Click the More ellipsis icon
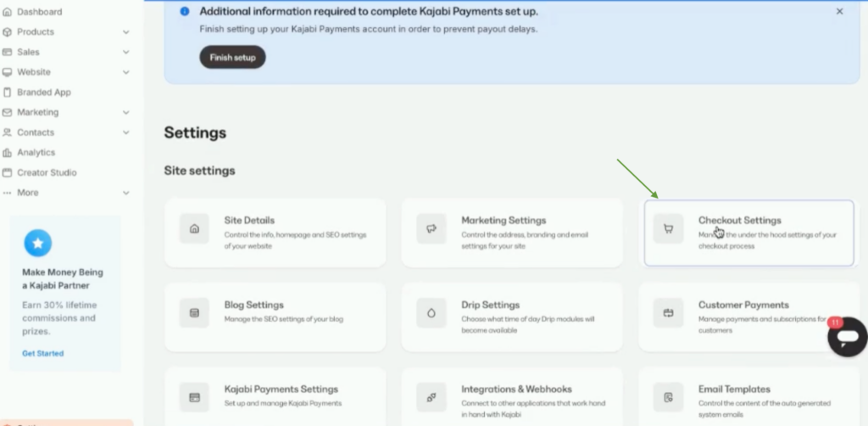868x426 pixels. 7,193
